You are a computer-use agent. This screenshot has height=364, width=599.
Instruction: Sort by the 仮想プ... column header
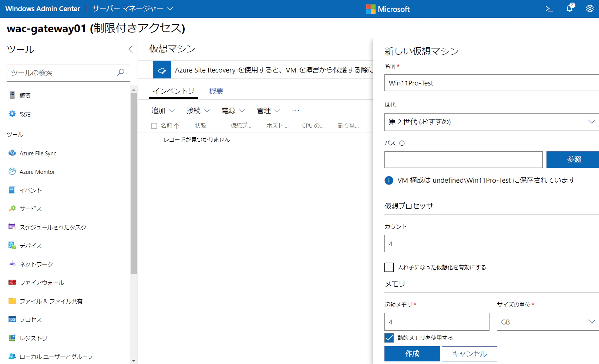(241, 126)
